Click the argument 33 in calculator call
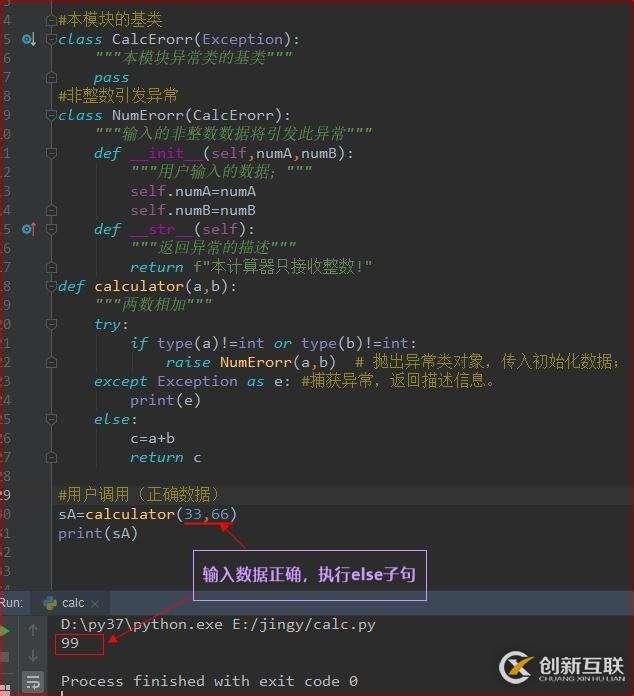Viewport: 634px width, 696px height. click(193, 514)
